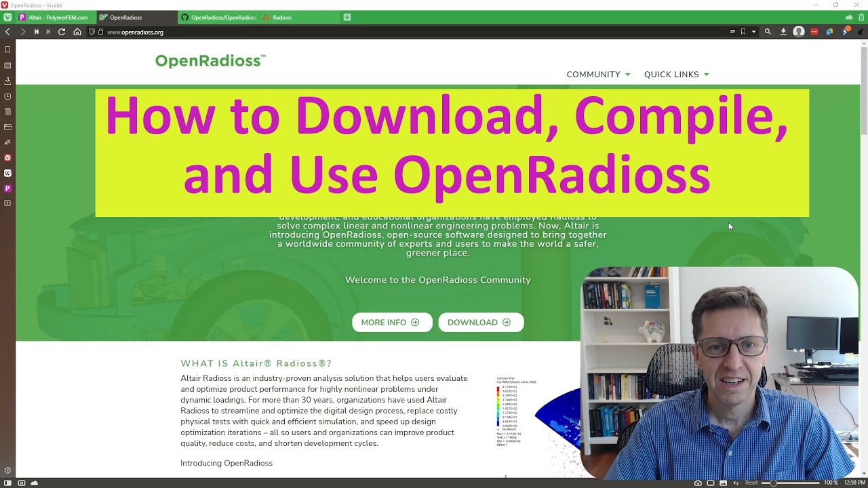Image resolution: width=868 pixels, height=488 pixels.
Task: Switch to the OpenRadioss tab
Action: point(136,18)
